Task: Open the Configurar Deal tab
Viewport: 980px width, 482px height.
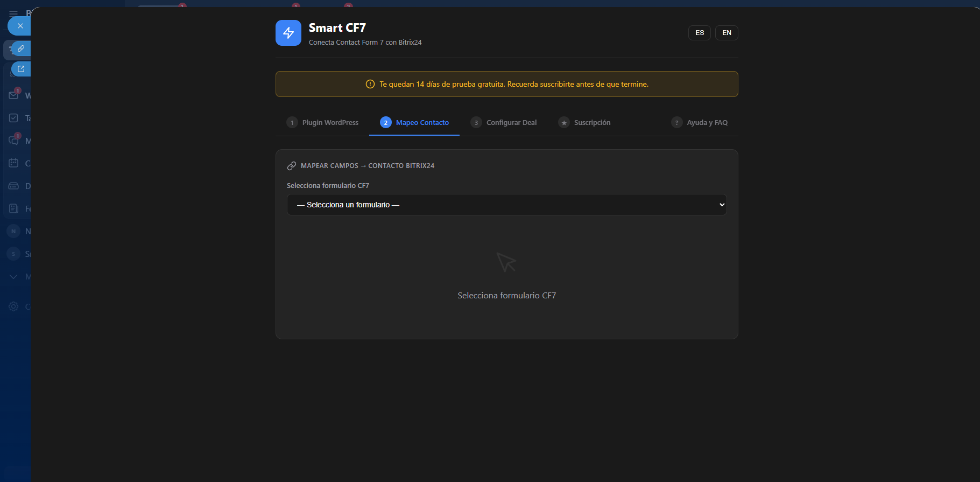Action: click(504, 123)
